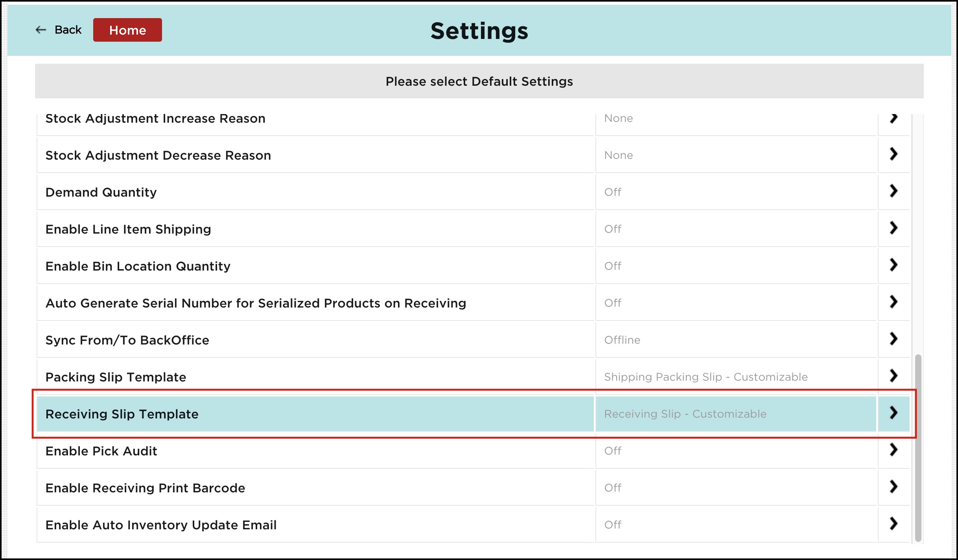Click the back arrow icon

click(41, 30)
